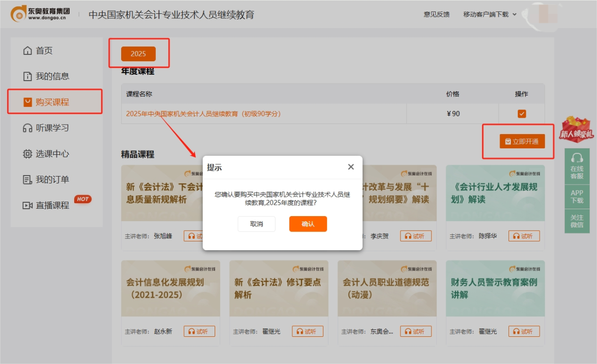This screenshot has width=597, height=364.
Task: Click 确认 to confirm the purchase
Action: (x=308, y=224)
